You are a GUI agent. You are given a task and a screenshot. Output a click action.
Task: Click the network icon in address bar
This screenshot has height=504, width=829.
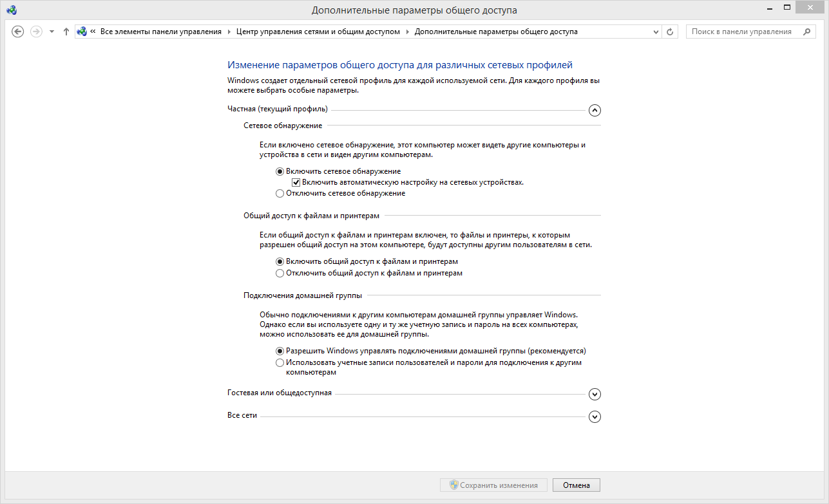point(82,32)
